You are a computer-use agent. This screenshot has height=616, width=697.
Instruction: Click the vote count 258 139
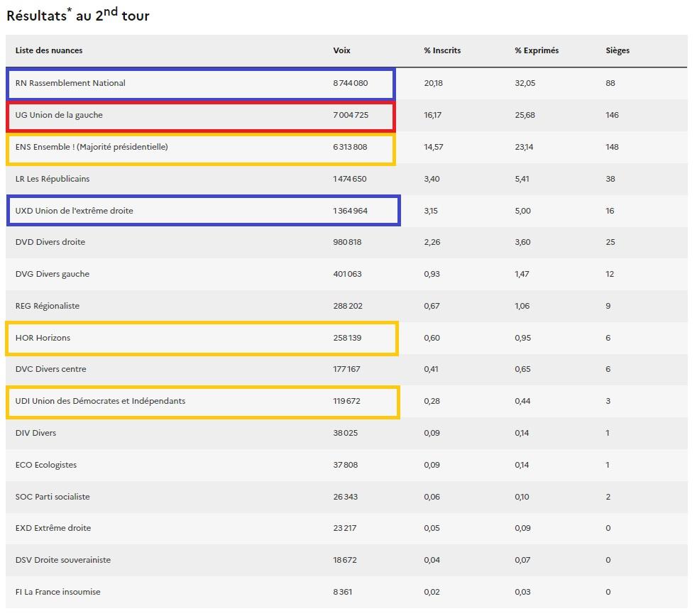coord(347,338)
